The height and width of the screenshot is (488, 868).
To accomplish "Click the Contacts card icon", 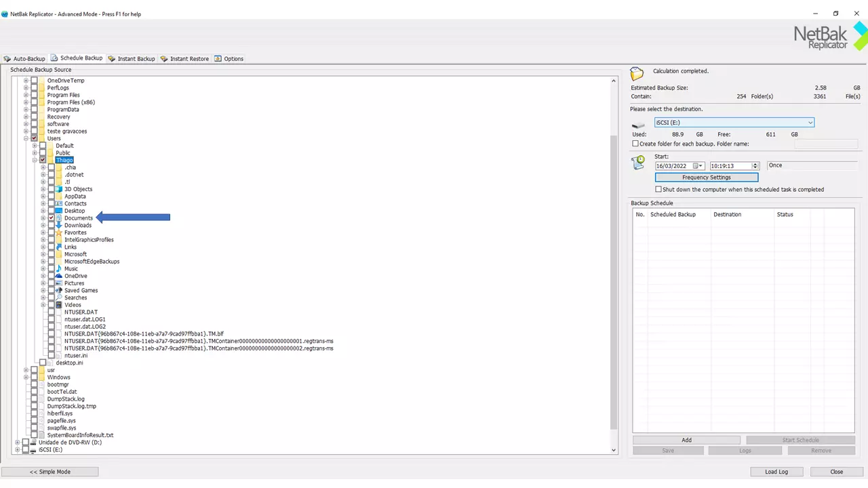I will coord(59,203).
